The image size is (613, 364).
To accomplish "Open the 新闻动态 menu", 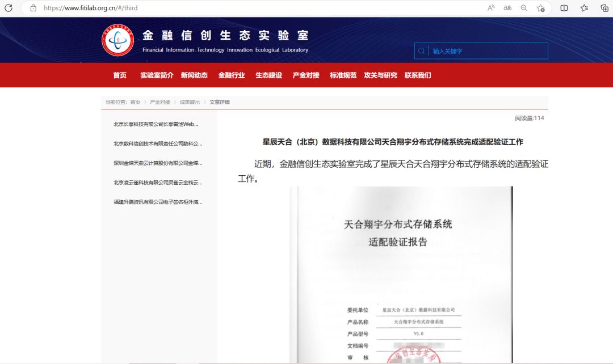I will click(x=194, y=75).
